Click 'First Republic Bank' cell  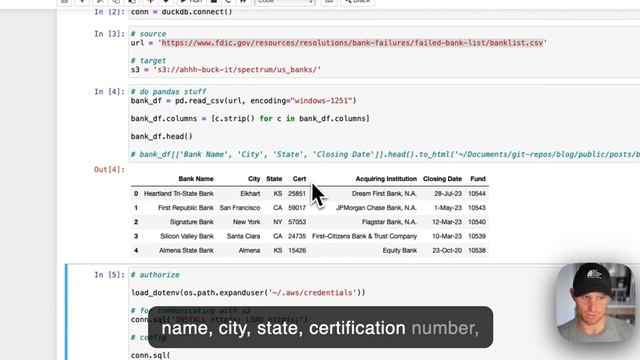(186, 208)
